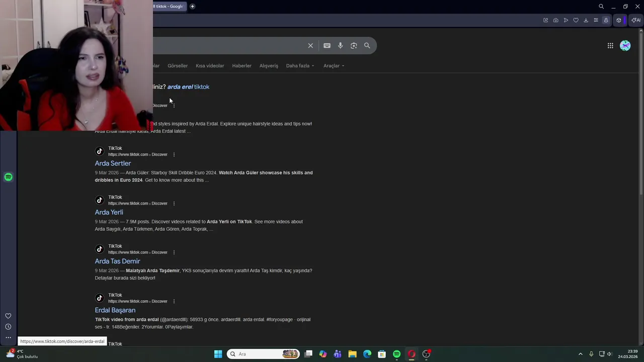Clear the Google search box with X
Image resolution: width=644 pixels, height=362 pixels.
310,46
